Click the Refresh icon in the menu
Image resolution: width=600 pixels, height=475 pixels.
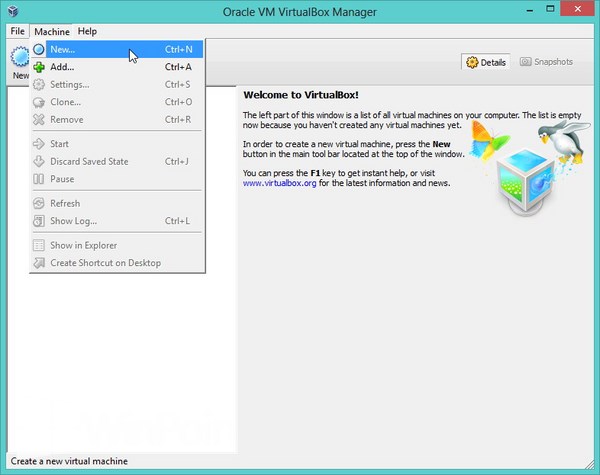coord(39,203)
